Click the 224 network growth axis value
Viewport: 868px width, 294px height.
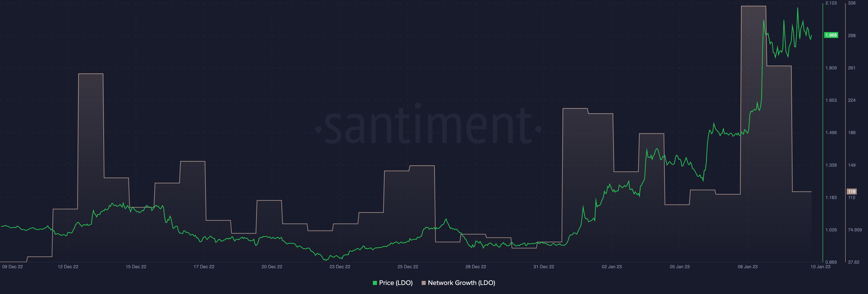[x=851, y=100]
